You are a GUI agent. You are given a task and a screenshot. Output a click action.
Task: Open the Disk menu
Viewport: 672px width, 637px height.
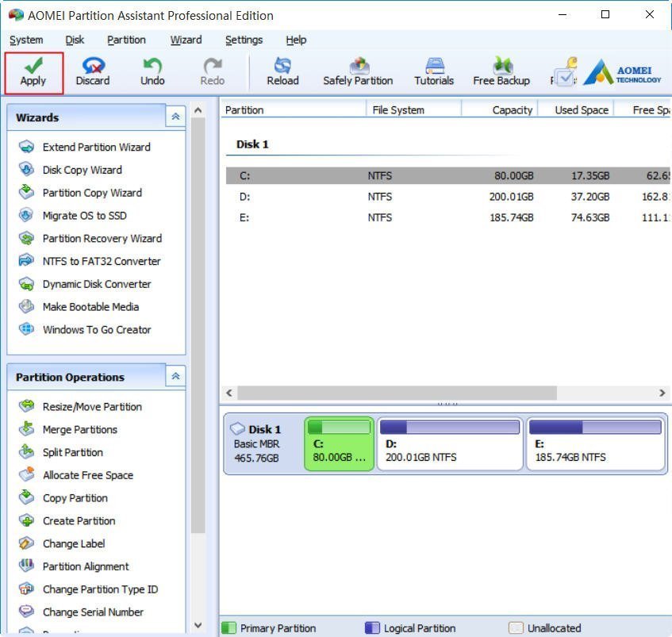coord(75,40)
